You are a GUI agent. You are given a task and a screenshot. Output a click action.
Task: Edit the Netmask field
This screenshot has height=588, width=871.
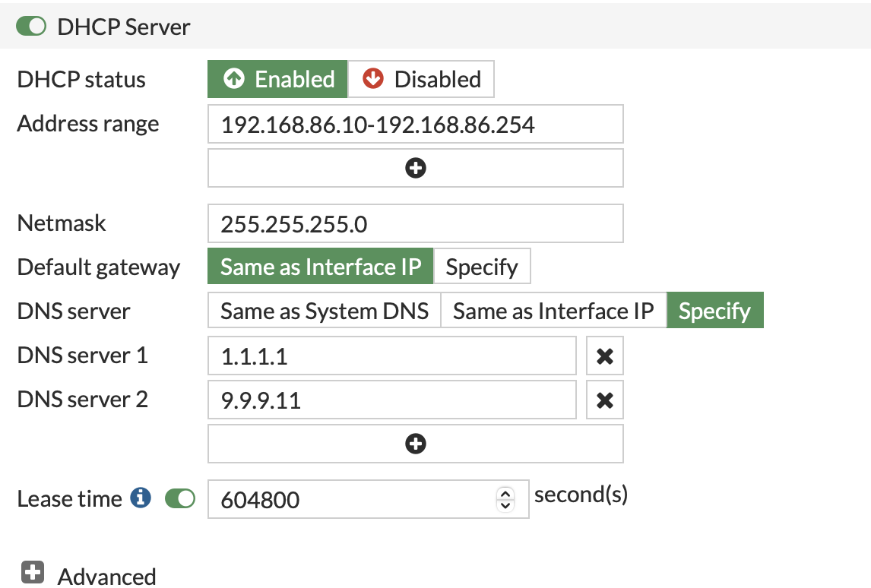click(415, 223)
